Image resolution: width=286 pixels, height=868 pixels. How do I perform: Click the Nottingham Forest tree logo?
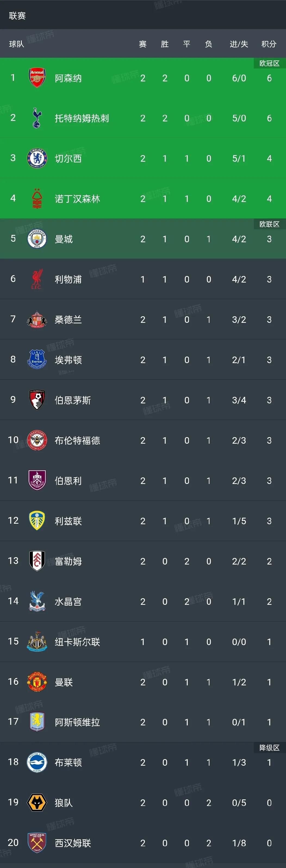pos(37,198)
